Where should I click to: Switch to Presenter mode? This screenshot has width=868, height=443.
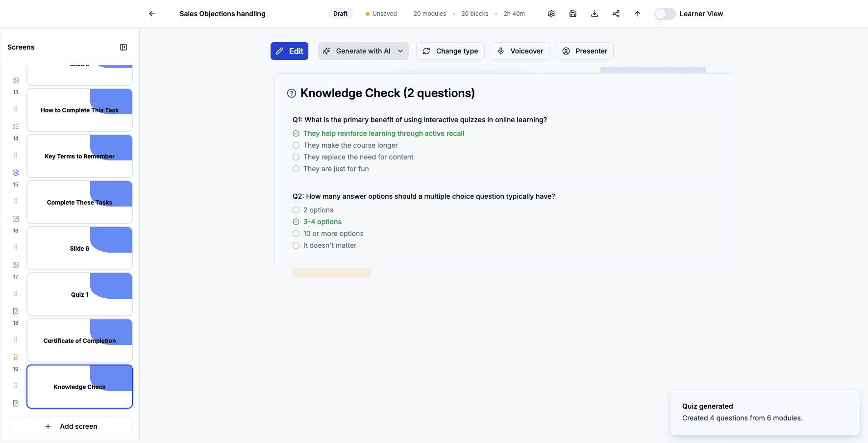[x=584, y=51]
